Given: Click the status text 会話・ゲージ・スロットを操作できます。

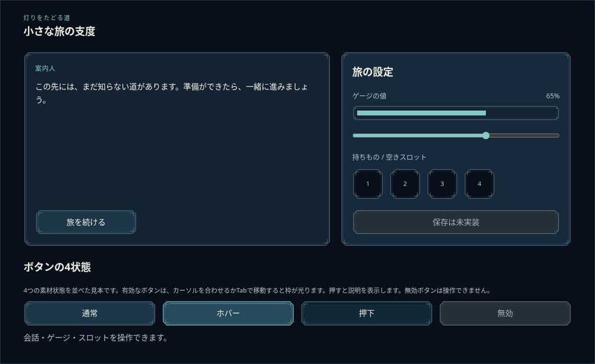Looking at the screenshot, I should tap(96, 337).
